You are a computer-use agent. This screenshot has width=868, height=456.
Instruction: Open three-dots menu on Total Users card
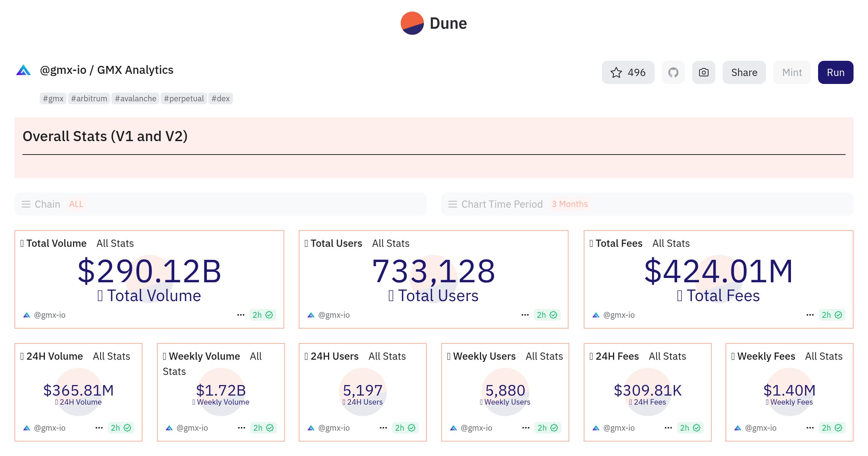point(525,315)
